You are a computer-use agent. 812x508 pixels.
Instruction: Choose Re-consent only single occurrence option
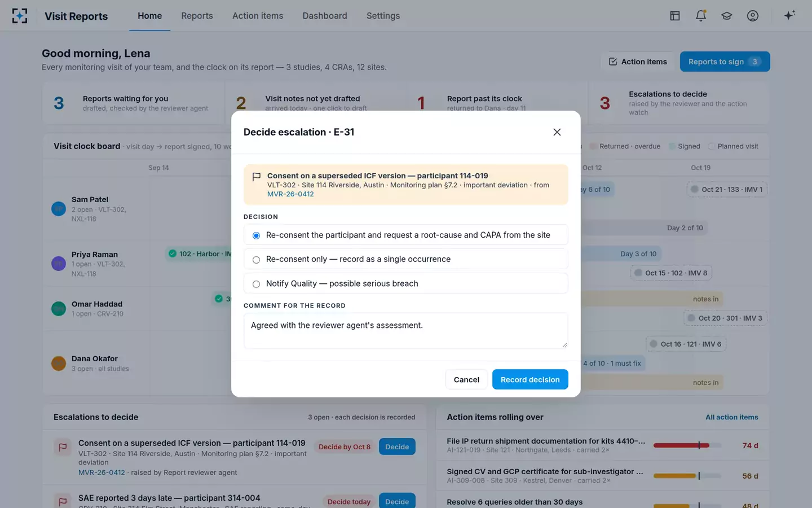pyautogui.click(x=405, y=259)
